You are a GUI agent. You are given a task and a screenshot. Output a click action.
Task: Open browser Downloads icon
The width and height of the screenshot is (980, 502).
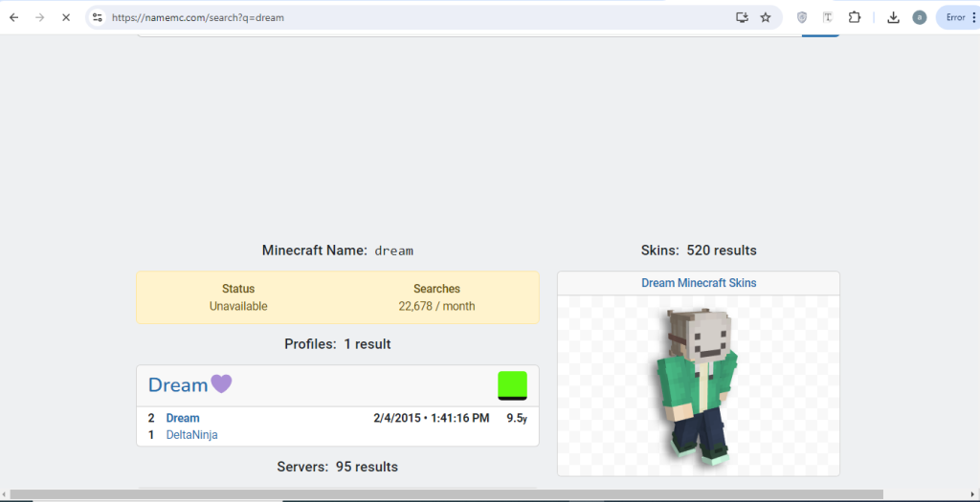(x=893, y=17)
